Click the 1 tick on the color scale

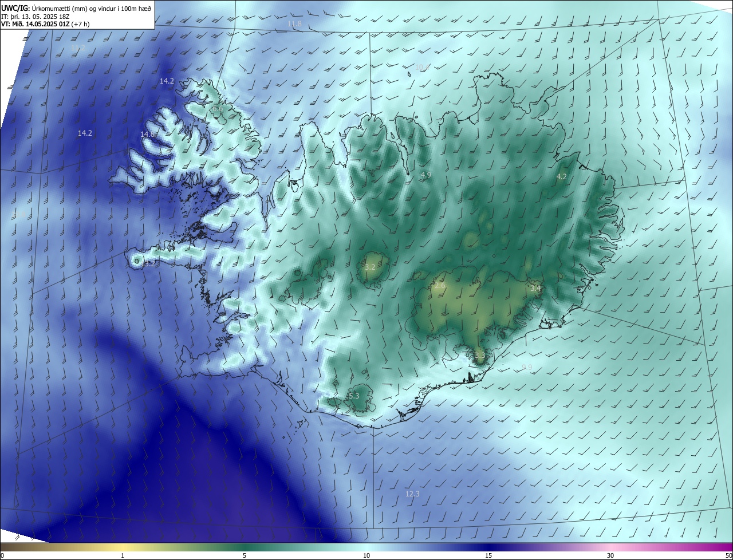coord(123,556)
